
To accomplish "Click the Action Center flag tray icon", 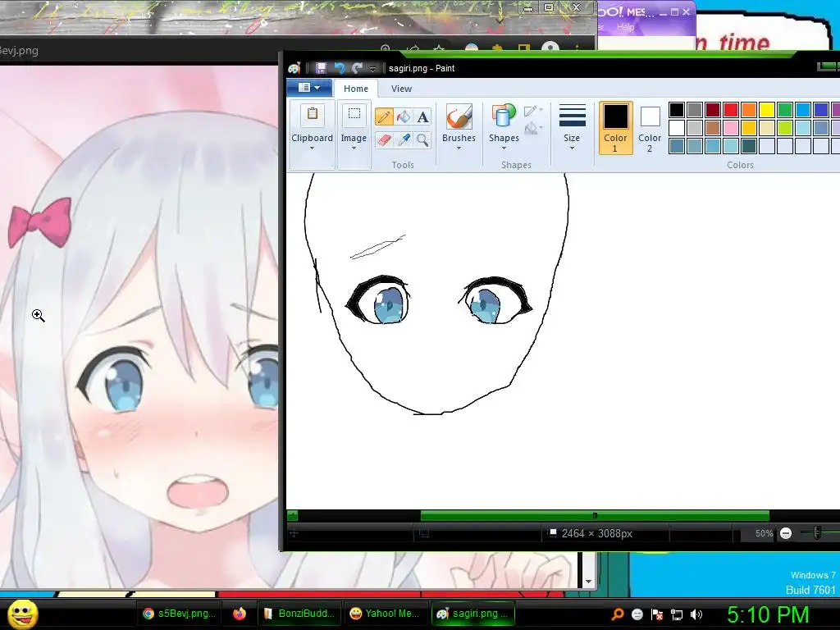I will coord(657,614).
